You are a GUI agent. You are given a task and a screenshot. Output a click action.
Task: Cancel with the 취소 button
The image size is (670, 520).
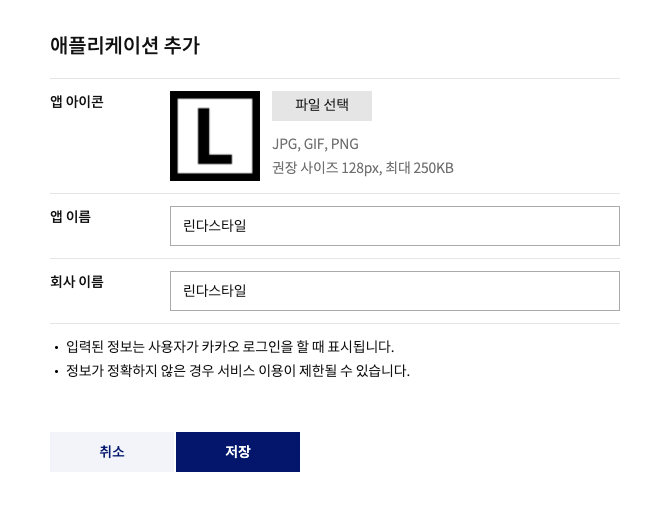112,452
